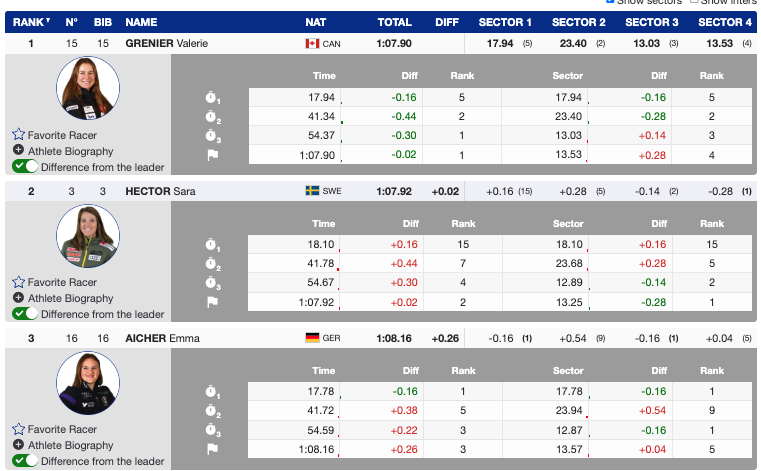Image resolution: width=761 pixels, height=471 pixels.
Task: Click the finish flag icon in Hector's panel
Action: point(212,302)
